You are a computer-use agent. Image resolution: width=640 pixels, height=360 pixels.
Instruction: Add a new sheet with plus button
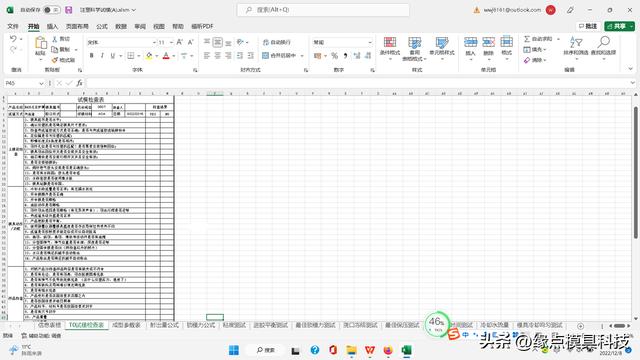[580, 326]
